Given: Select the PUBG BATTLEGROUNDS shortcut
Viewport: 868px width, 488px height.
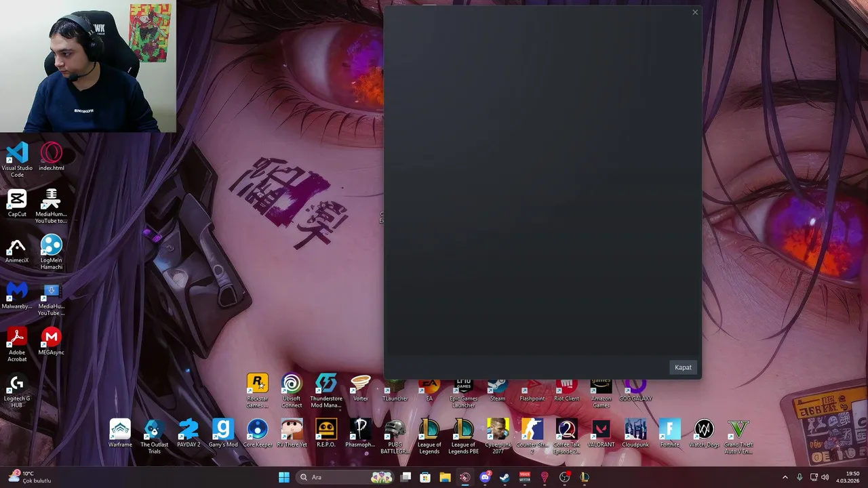Looking at the screenshot, I should tap(395, 436).
